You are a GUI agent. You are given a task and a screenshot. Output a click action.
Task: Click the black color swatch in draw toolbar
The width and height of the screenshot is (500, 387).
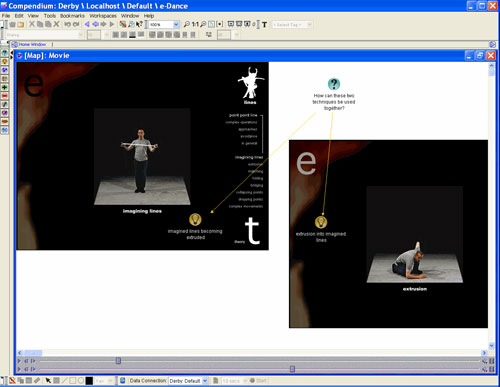(x=89, y=380)
